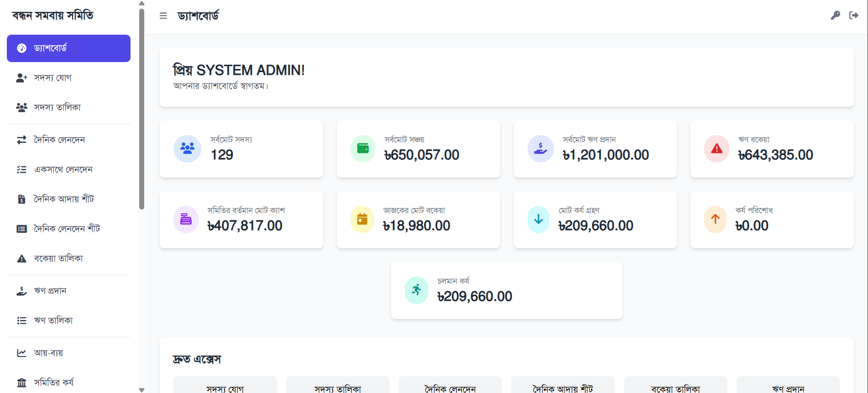Click the key icon in the header
Viewport: 868px width, 393px height.
coord(835,16)
